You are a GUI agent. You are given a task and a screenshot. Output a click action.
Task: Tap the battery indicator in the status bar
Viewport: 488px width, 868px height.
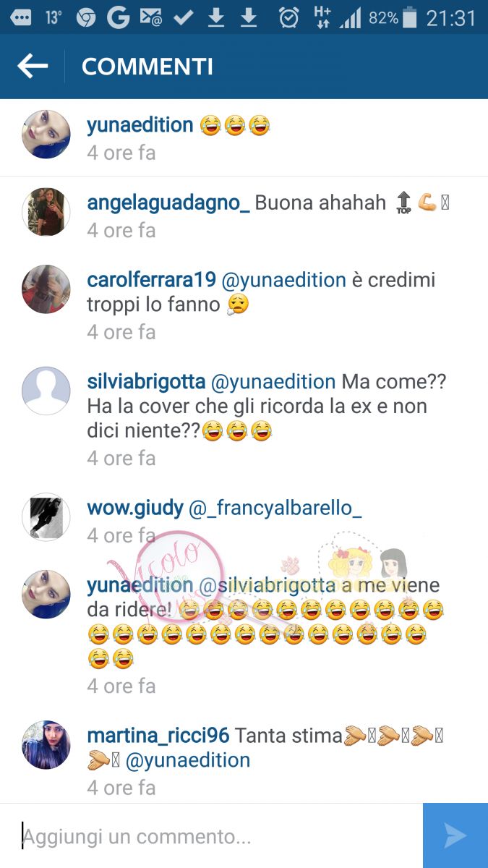pos(410,17)
